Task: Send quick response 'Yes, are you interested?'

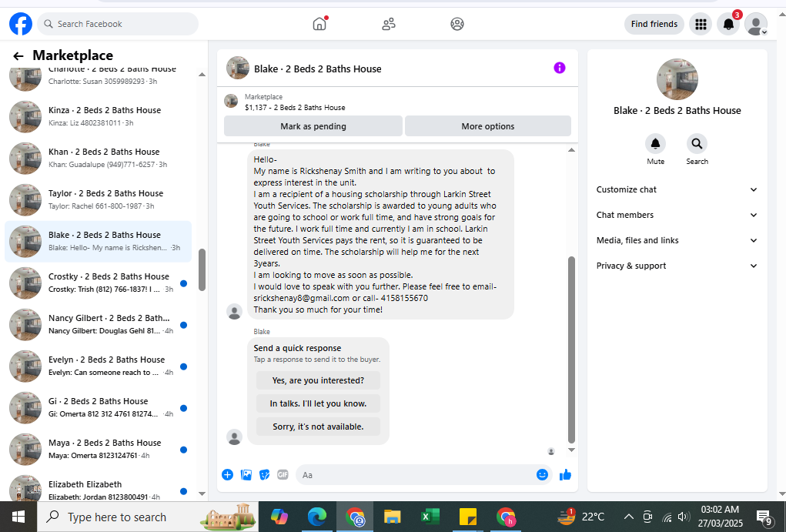Action: [318, 380]
